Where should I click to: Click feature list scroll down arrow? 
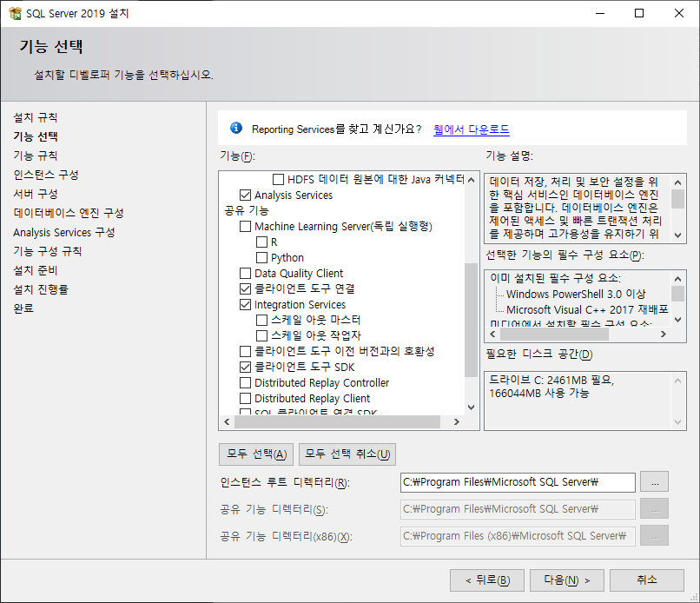click(471, 408)
